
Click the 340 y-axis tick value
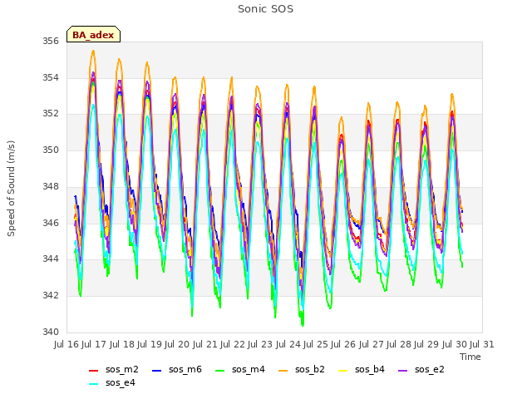point(51,332)
